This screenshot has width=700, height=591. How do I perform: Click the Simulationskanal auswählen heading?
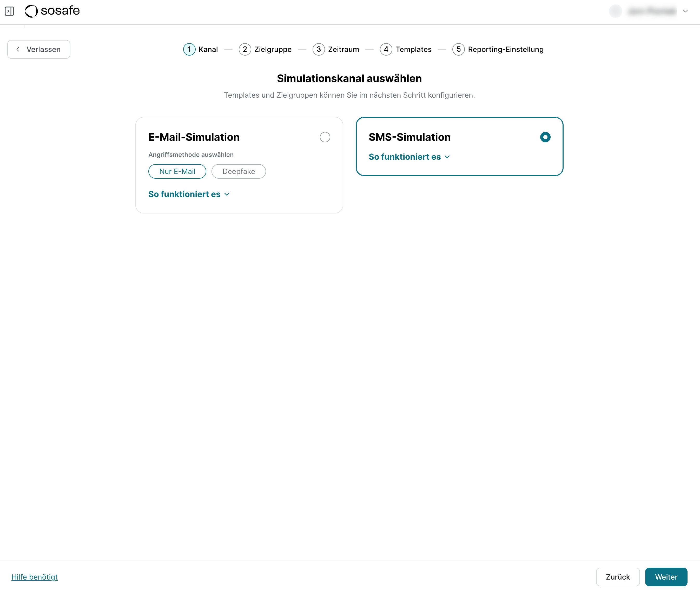(x=349, y=78)
